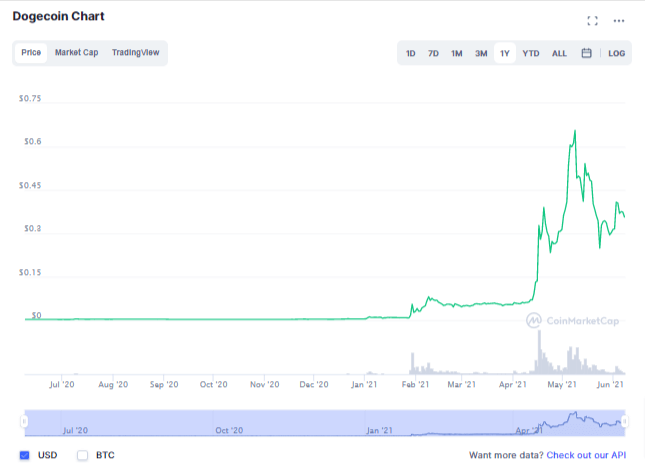Click the Feb '21 axis label
The height and width of the screenshot is (470, 645).
tap(415, 384)
